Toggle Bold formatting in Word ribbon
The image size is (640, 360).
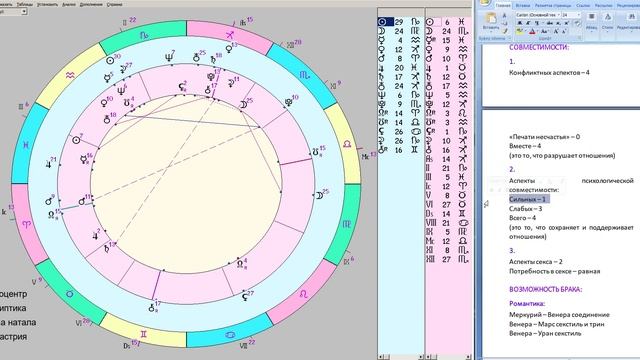(520, 23)
